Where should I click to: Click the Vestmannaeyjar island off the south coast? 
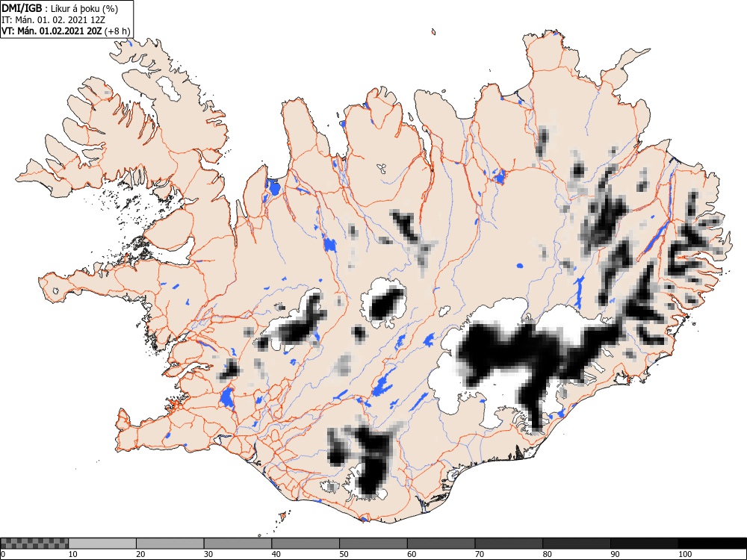pyautogui.click(x=283, y=515)
